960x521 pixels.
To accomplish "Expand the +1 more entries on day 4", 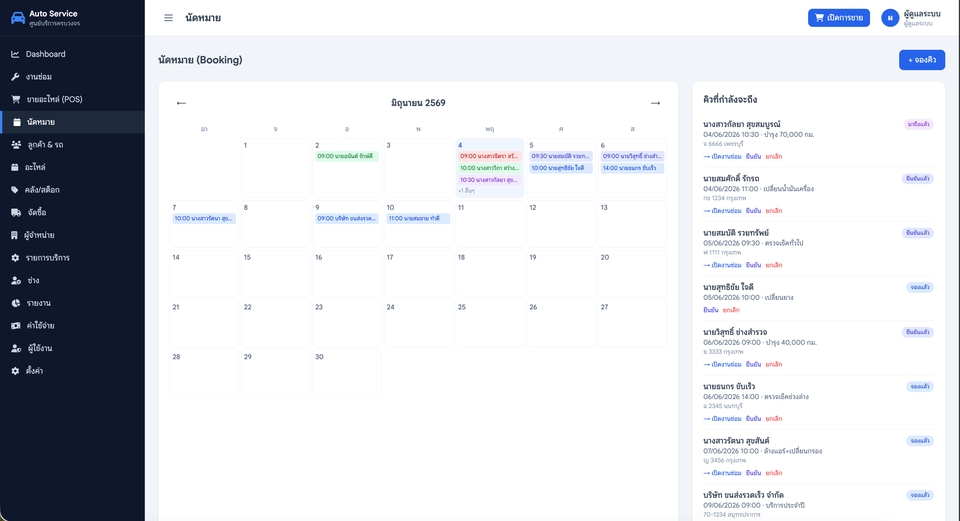I will 467,191.
